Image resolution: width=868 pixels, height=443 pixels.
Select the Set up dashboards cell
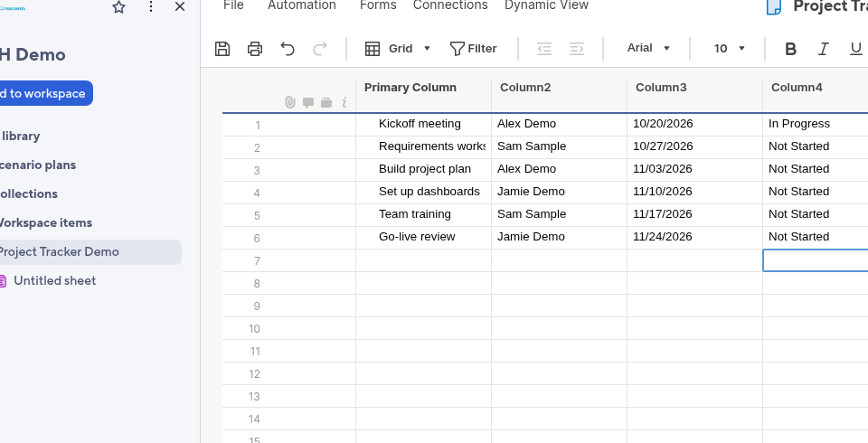(x=423, y=193)
